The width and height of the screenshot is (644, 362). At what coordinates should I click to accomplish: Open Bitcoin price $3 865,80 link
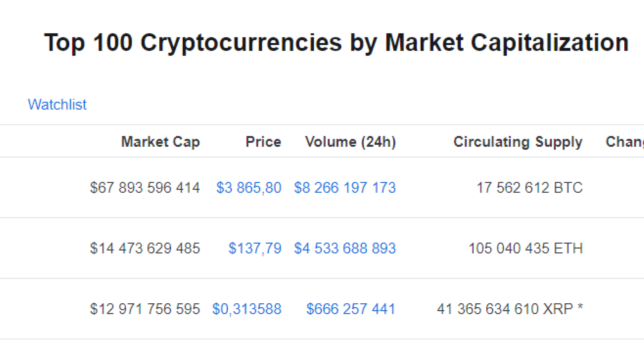coord(249,188)
